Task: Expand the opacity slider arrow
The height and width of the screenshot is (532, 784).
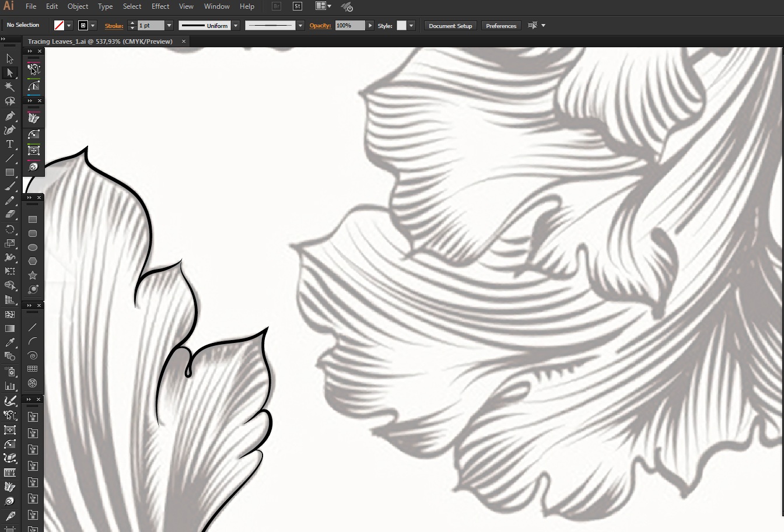Action: click(370, 26)
